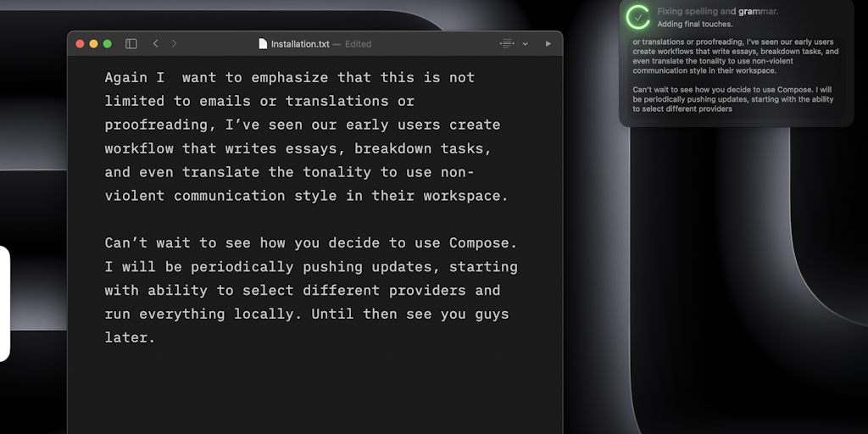Click the line 'with ability to select different providers and'
The height and width of the screenshot is (434, 868).
pyautogui.click(x=303, y=291)
